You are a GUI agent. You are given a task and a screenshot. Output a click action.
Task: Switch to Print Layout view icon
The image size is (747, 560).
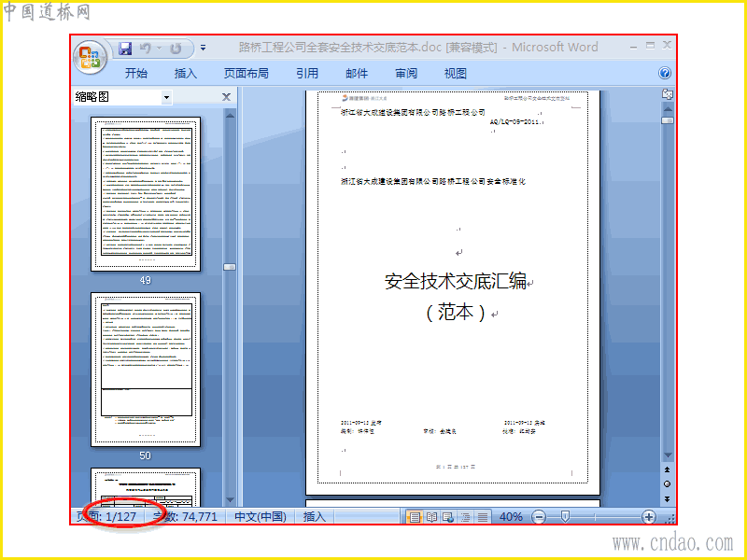pyautogui.click(x=415, y=517)
